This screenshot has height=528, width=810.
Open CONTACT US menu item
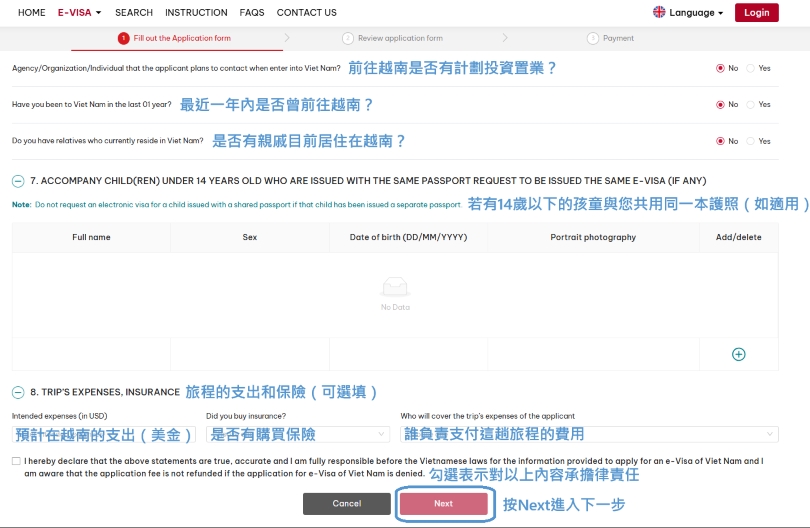coord(306,12)
